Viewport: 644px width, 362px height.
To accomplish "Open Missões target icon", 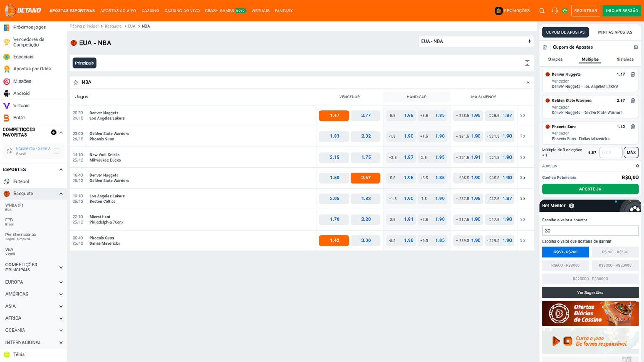I will coord(7,81).
